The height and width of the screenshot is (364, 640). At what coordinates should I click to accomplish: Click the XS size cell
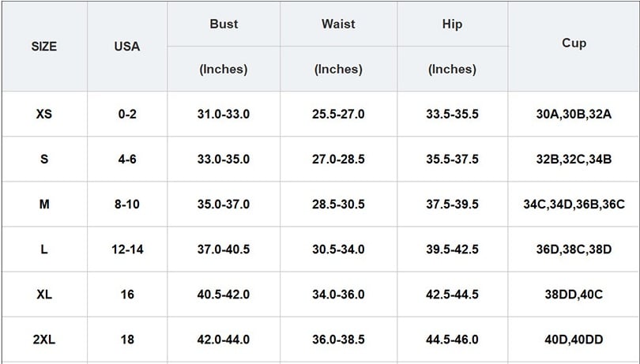44,114
